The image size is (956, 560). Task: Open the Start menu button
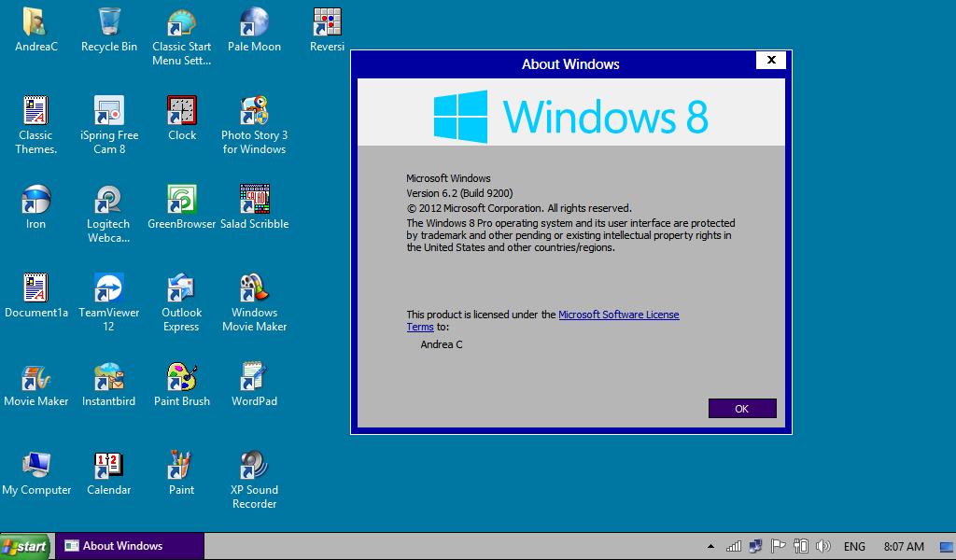[x=25, y=546]
